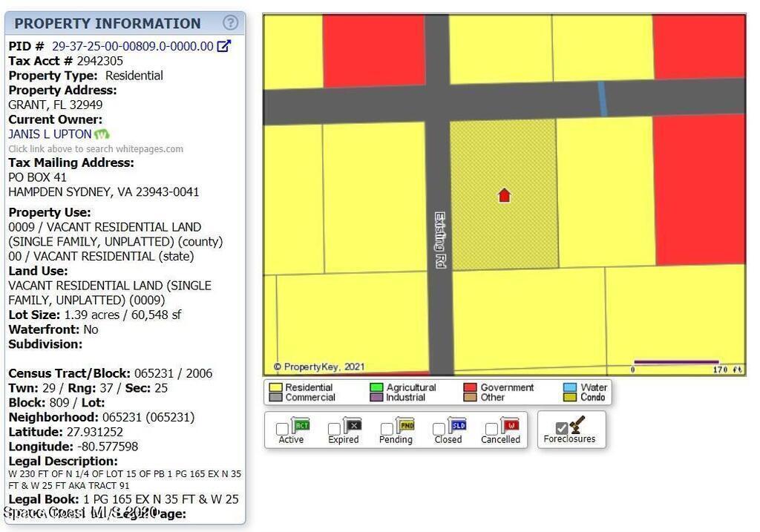
Task: Click the yellow Pending listing flag icon
Action: [x=406, y=426]
